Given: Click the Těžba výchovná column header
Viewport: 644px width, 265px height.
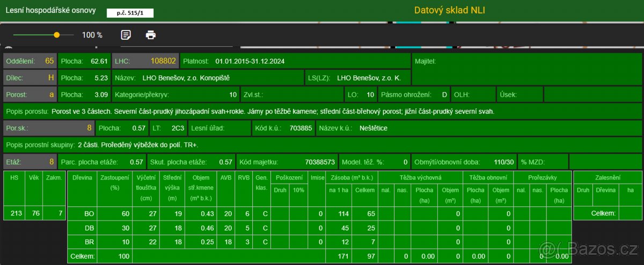Looking at the screenshot, I should (420, 177).
